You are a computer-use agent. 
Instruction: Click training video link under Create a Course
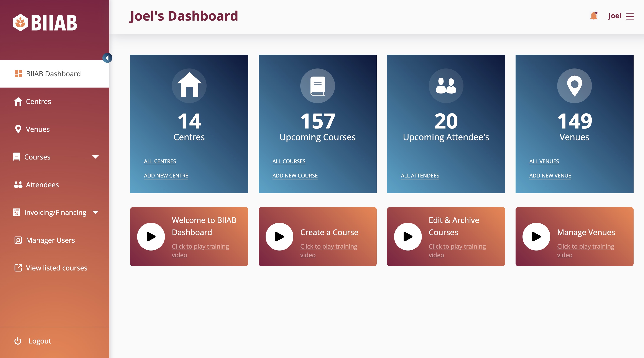click(x=329, y=250)
